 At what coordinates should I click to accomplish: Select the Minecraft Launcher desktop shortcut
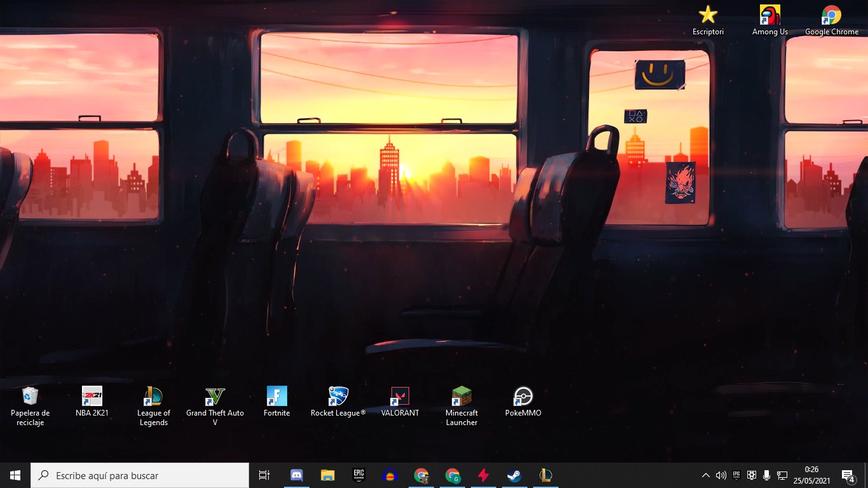click(461, 406)
